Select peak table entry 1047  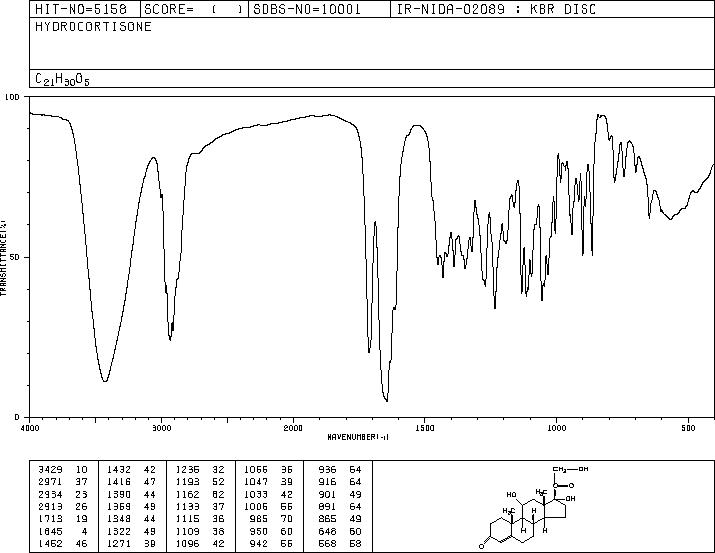(256, 482)
